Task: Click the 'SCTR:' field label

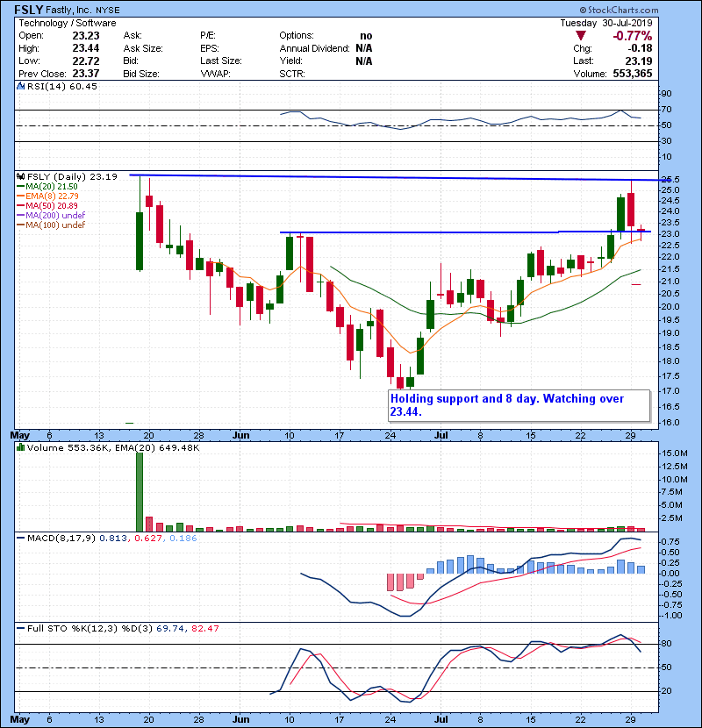Action: point(291,74)
